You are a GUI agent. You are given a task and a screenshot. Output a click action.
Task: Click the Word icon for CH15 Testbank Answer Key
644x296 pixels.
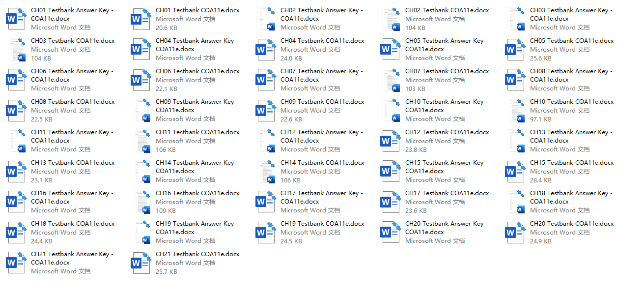[390, 171]
